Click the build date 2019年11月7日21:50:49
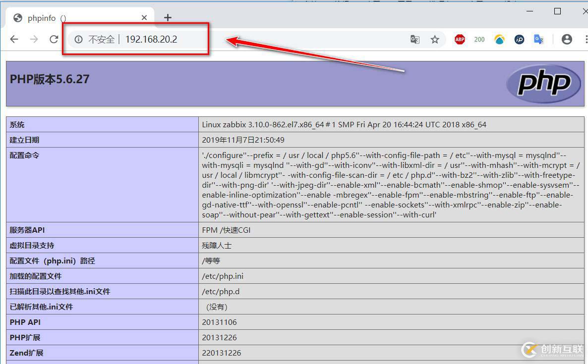 (243, 140)
